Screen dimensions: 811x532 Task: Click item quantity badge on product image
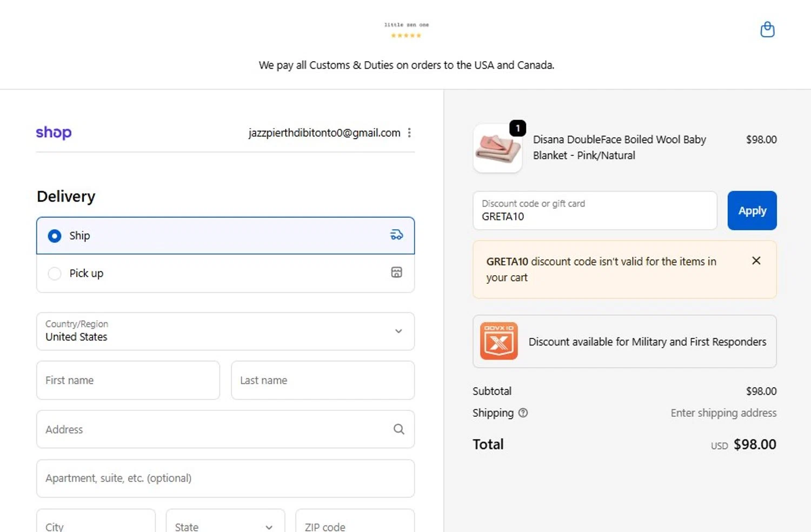(x=517, y=128)
